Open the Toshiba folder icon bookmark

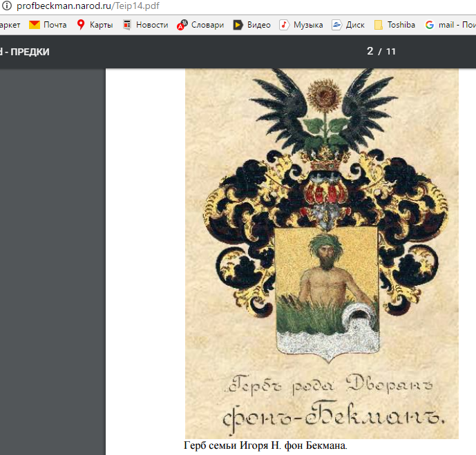point(379,25)
